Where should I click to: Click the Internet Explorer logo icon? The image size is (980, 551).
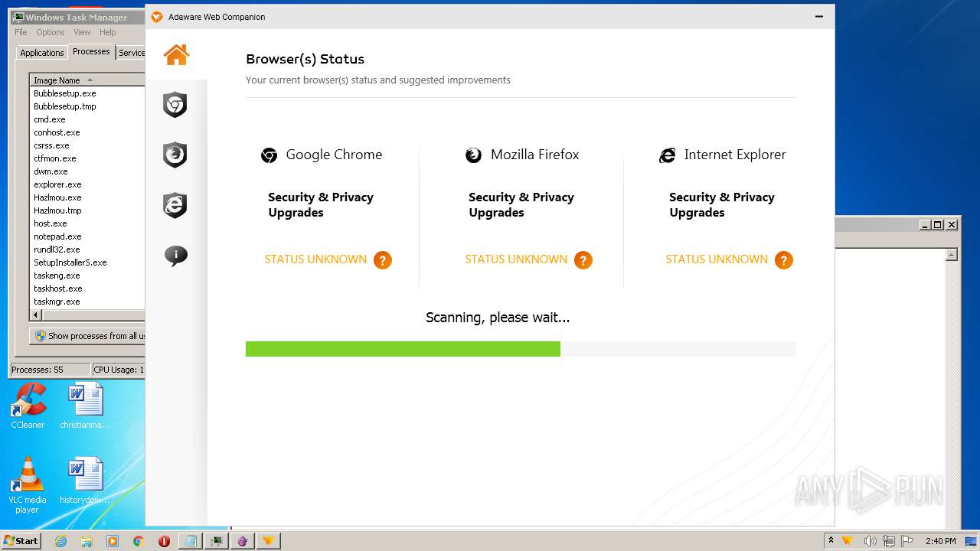click(x=668, y=155)
